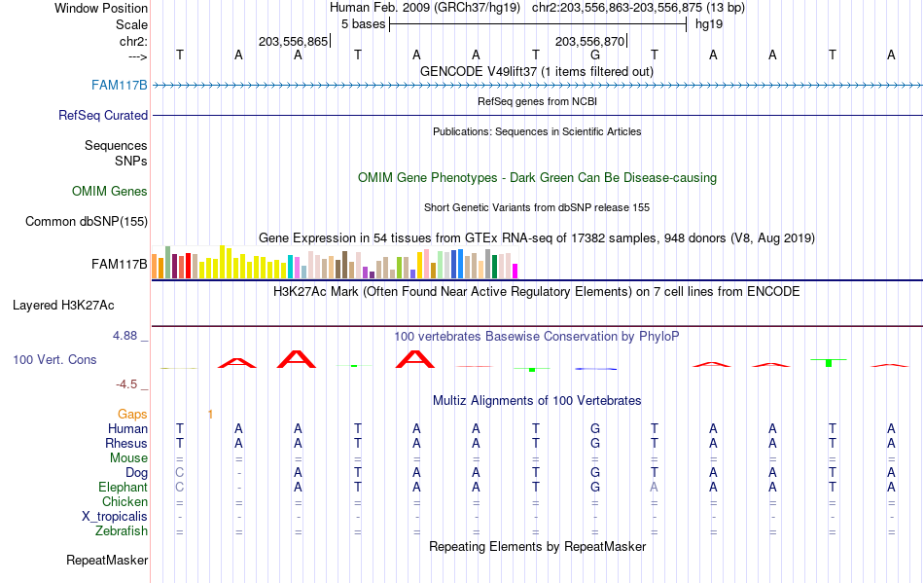
Task: Click the 203,556,870 coordinate marker
Action: (x=589, y=41)
